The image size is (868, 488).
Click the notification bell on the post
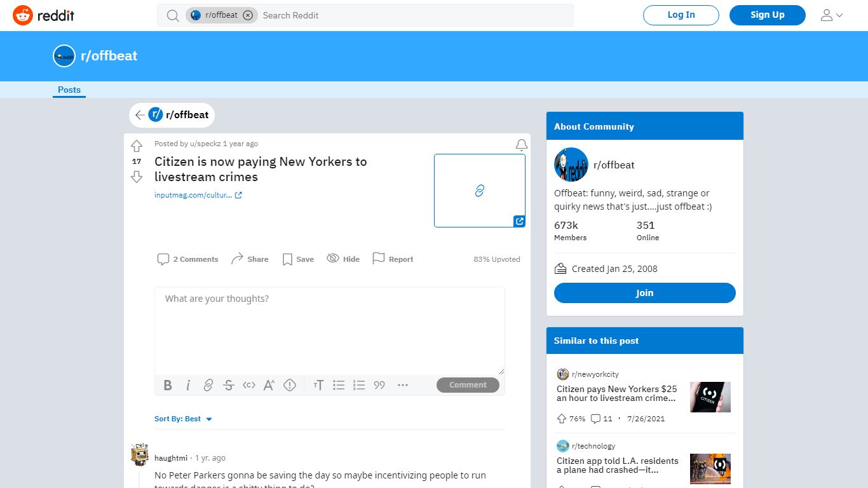[522, 146]
